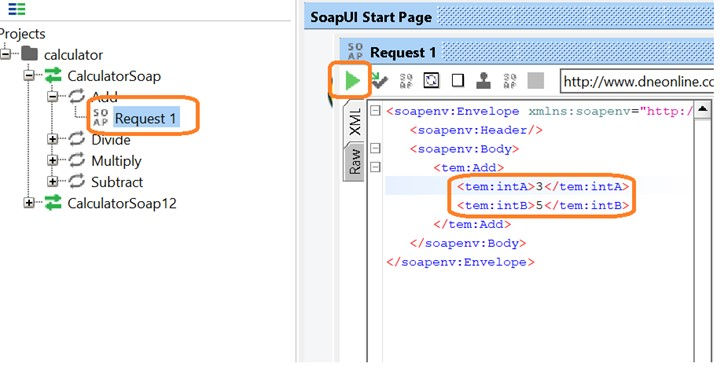The height and width of the screenshot is (378, 728).
Task: Switch to the XML editor tab
Action: [355, 122]
